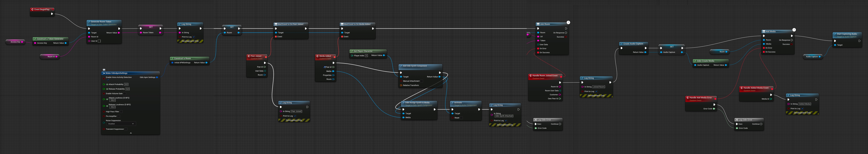Click the clock latent icon on Add Media node
This screenshot has height=154, width=868.
(x=794, y=30)
